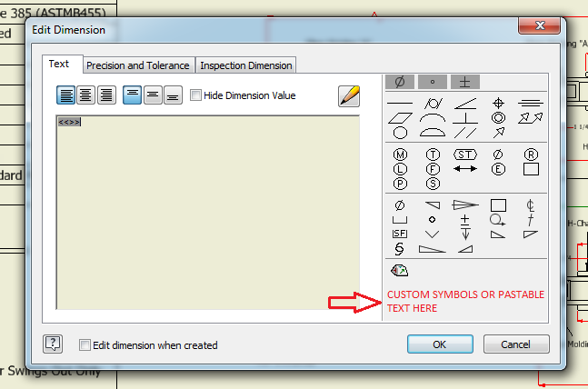Insert the ST statistical tolerance symbol
Viewport: 588px width, 389px height.
(465, 155)
